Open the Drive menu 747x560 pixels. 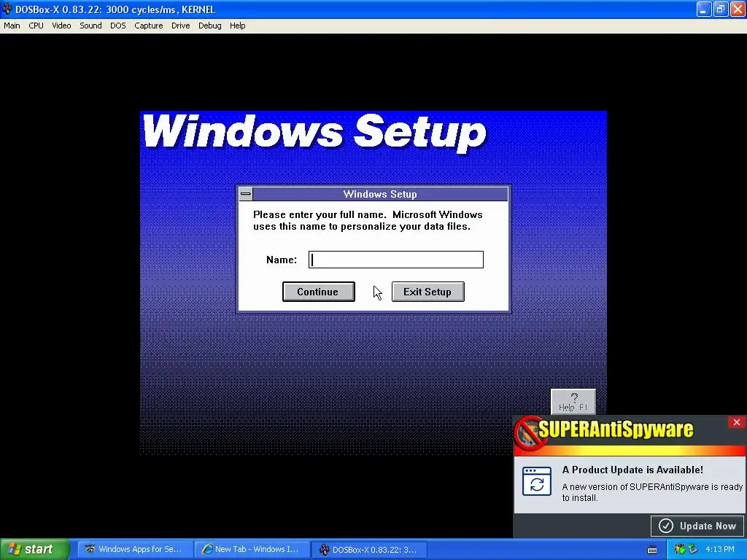181,26
